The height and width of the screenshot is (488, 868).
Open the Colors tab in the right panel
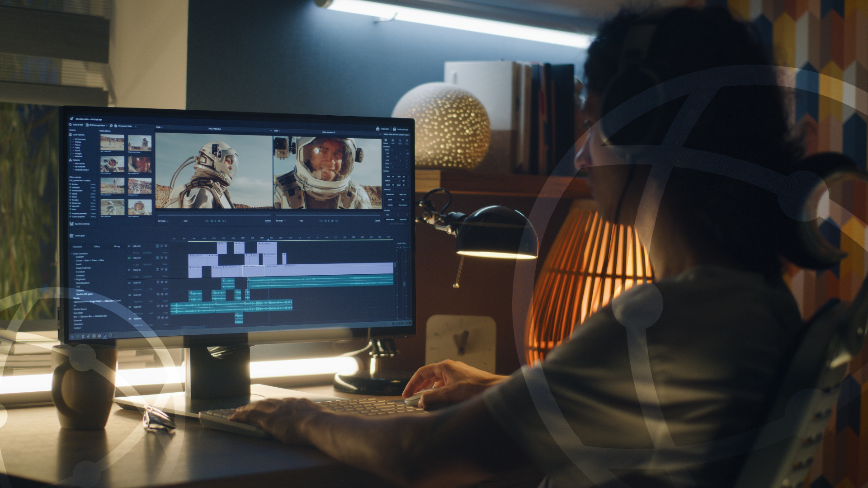400,142
